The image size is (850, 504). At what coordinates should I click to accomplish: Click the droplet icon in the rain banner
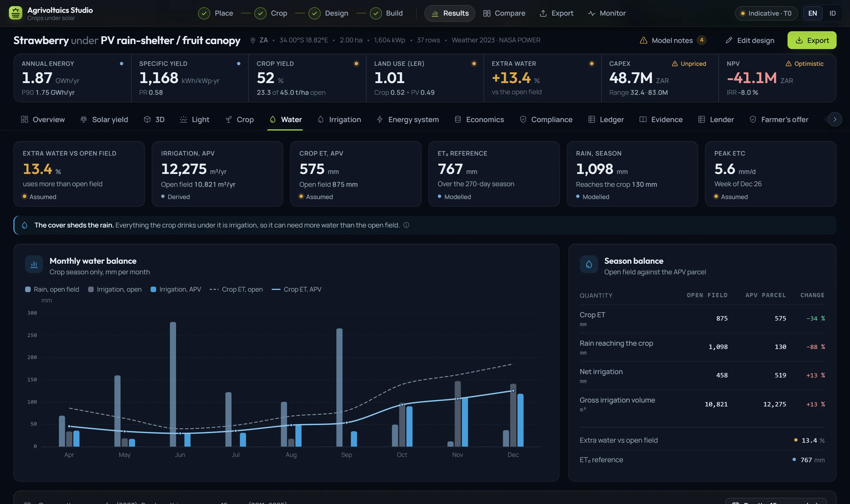25,225
